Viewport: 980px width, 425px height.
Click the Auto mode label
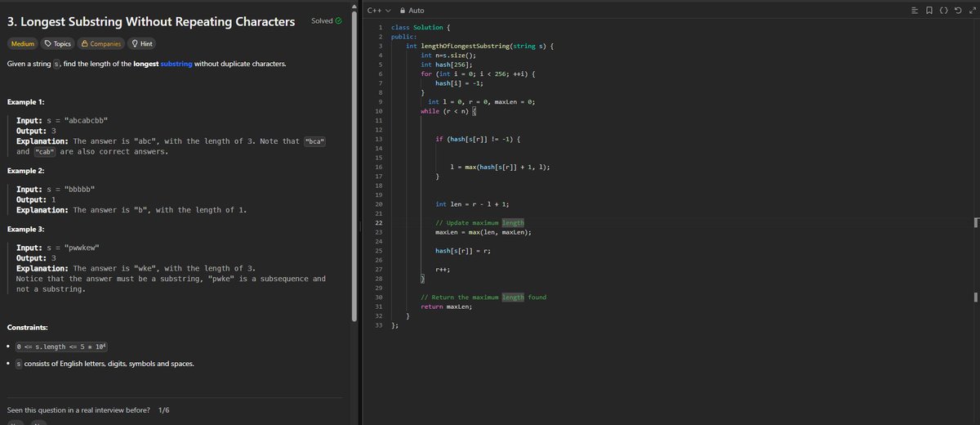tap(416, 10)
